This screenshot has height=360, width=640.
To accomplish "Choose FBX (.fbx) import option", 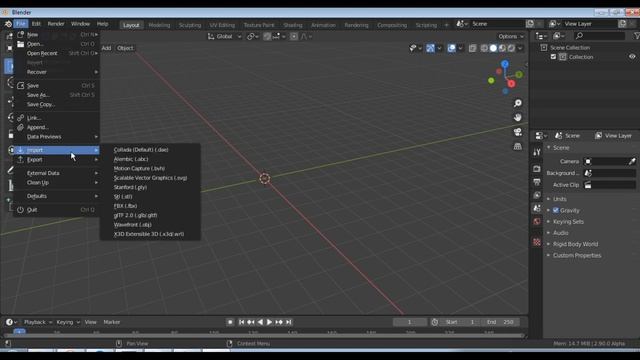I will point(125,206).
